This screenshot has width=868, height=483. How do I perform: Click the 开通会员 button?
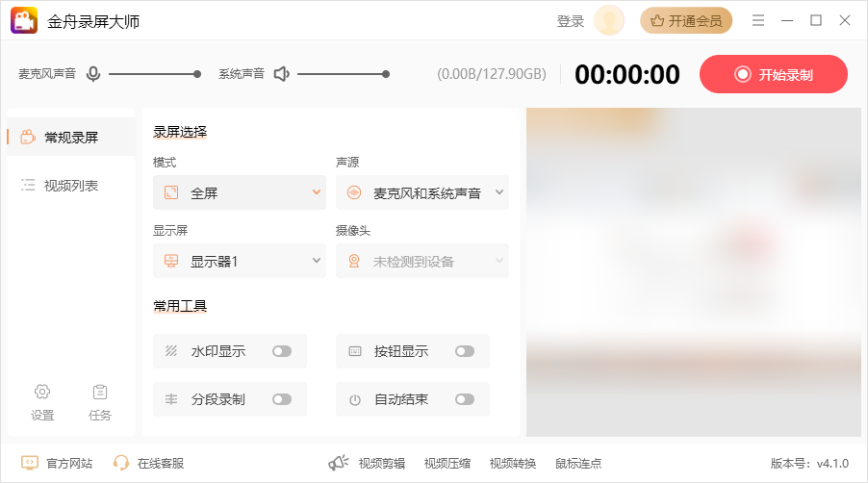click(686, 20)
